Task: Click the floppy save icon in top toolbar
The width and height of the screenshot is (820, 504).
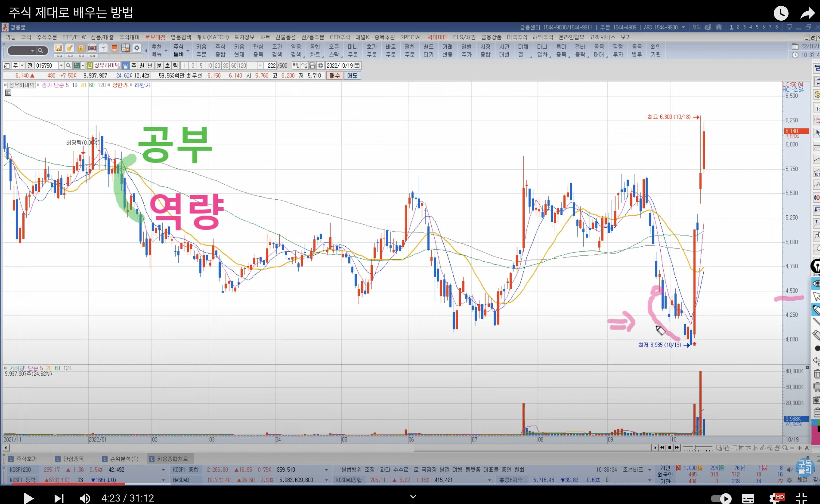Action: point(58,48)
